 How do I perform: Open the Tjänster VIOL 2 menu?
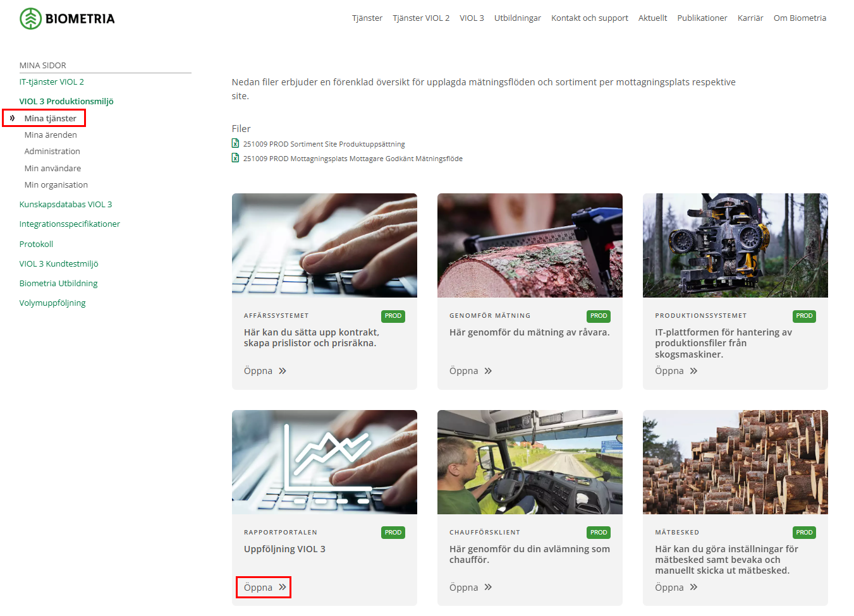[421, 18]
